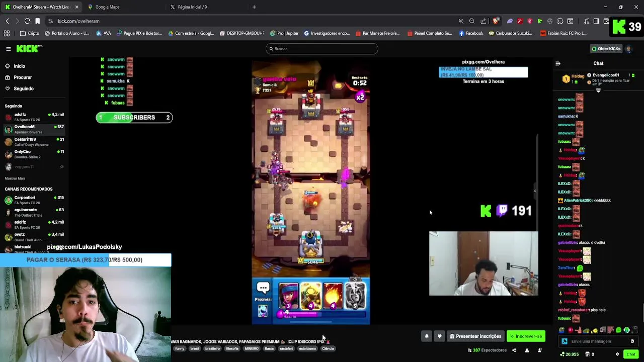Image resolution: width=644 pixels, height=362 pixels.
Task: Open the AVA bookmark
Action: click(x=103, y=33)
